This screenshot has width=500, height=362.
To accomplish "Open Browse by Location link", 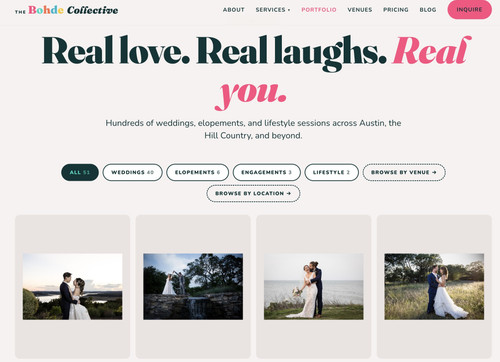I will tap(253, 193).
